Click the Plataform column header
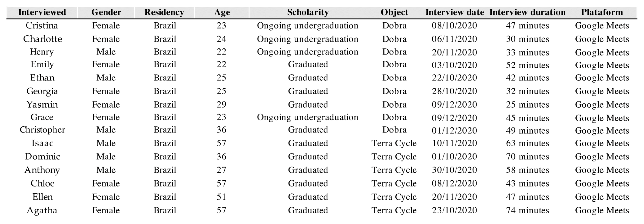 click(602, 12)
